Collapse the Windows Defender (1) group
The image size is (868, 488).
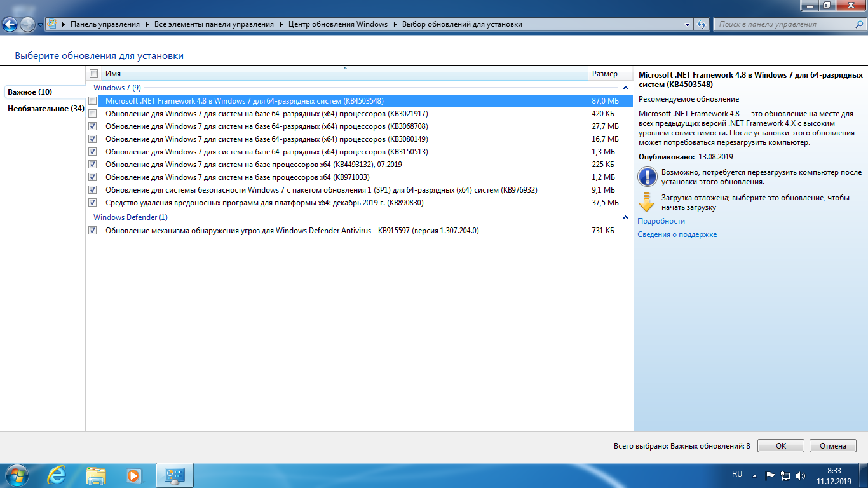[625, 217]
